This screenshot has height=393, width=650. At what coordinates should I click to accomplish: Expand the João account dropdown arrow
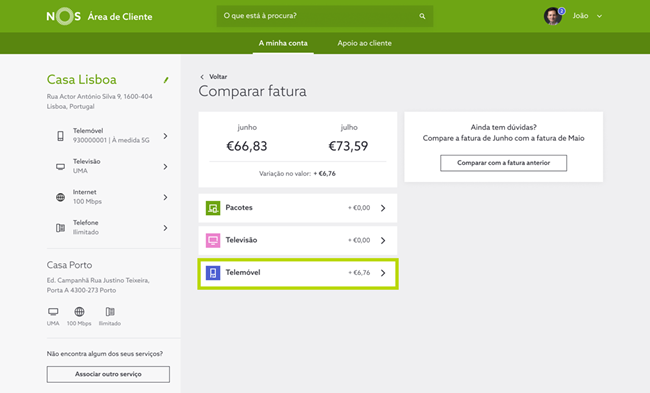599,16
